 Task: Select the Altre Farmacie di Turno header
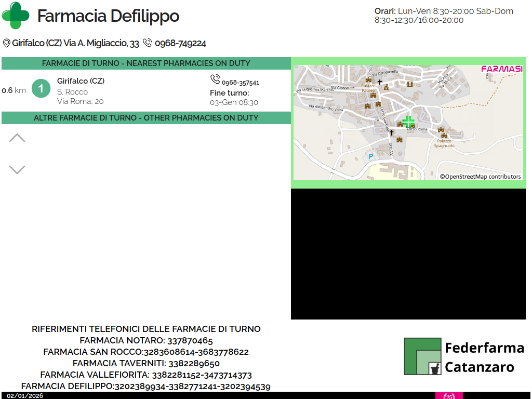pos(146,118)
